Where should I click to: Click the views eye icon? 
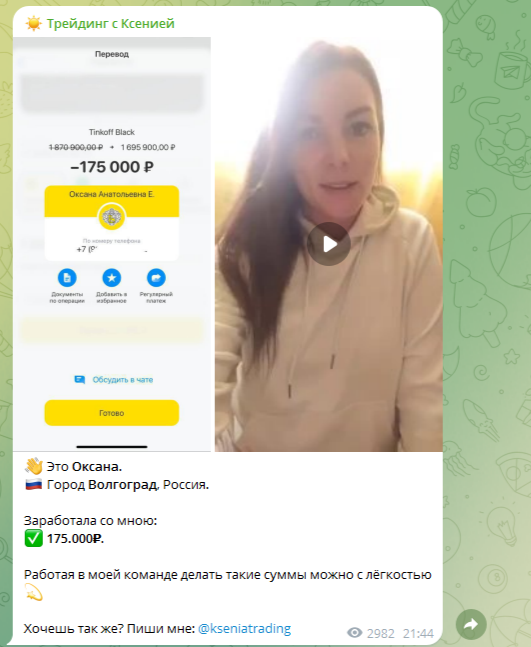point(354,633)
